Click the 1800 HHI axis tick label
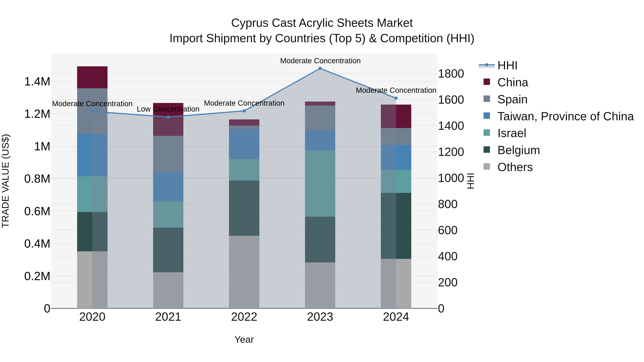644x362 pixels. pos(451,74)
